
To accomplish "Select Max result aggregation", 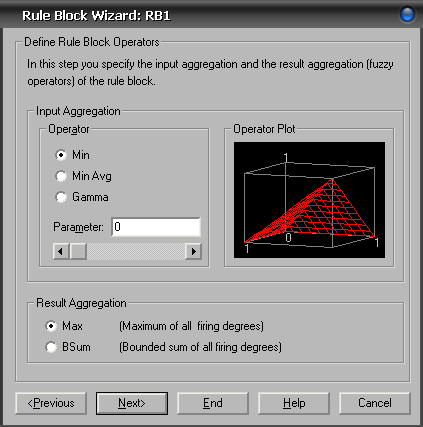I will [51, 326].
